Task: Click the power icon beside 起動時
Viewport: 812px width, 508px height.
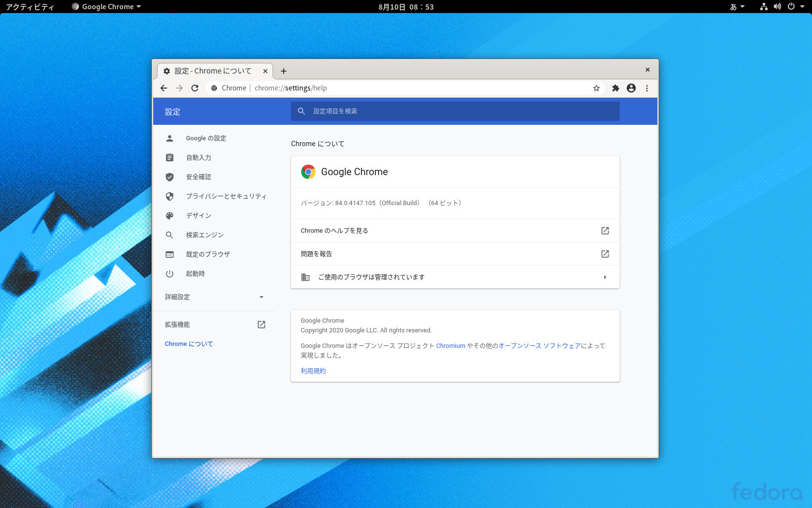Action: tap(170, 274)
